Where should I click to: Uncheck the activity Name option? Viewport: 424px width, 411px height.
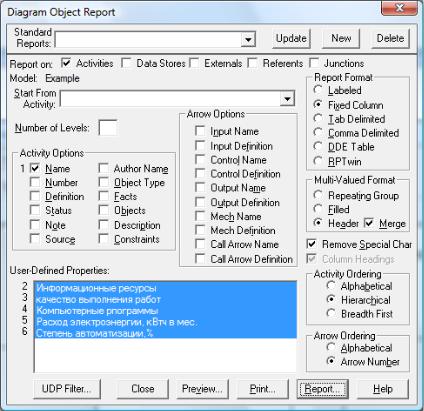(x=35, y=168)
